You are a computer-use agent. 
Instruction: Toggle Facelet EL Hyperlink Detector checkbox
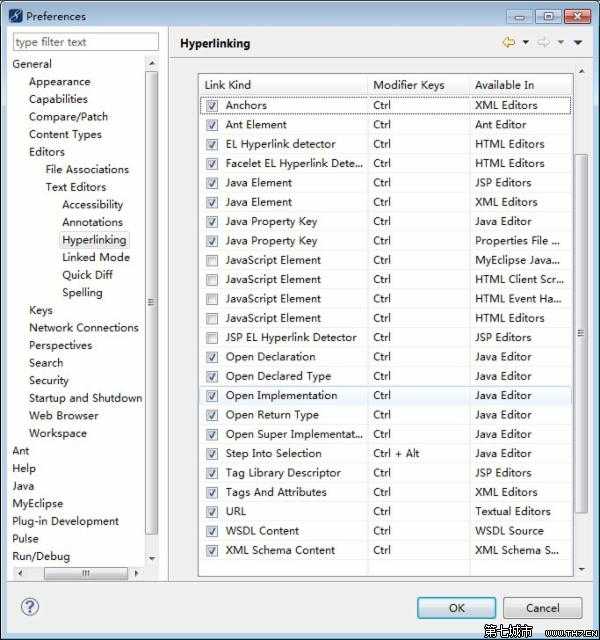[212, 164]
